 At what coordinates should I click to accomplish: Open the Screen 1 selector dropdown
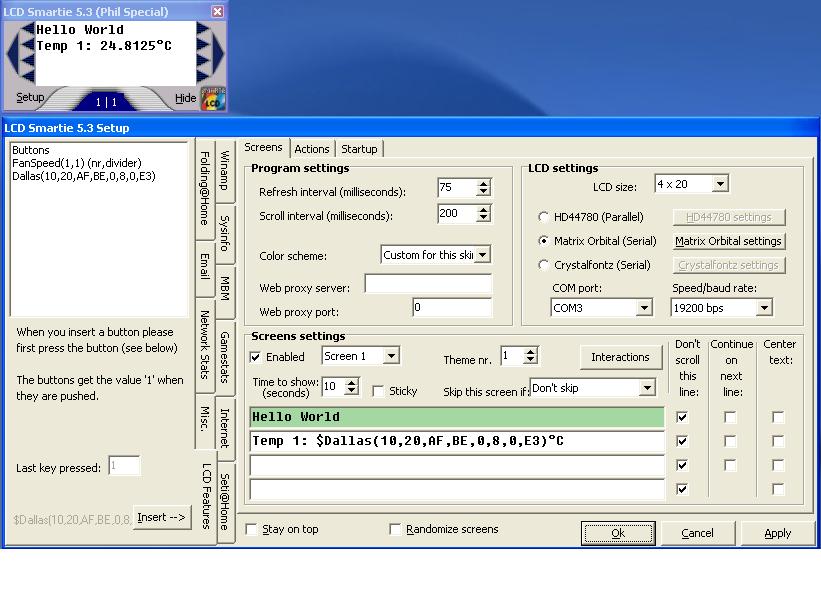[x=391, y=356]
